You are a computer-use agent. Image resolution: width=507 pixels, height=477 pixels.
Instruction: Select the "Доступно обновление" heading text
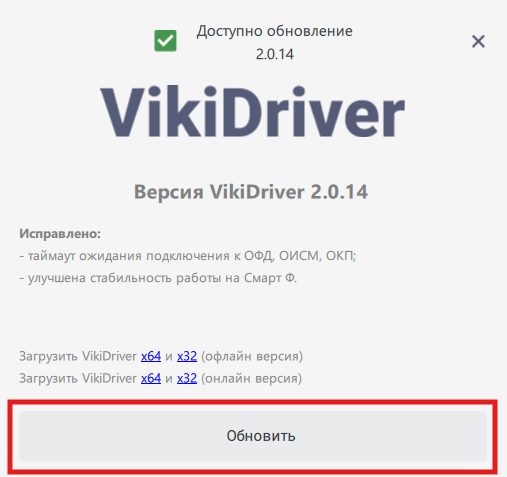274,31
